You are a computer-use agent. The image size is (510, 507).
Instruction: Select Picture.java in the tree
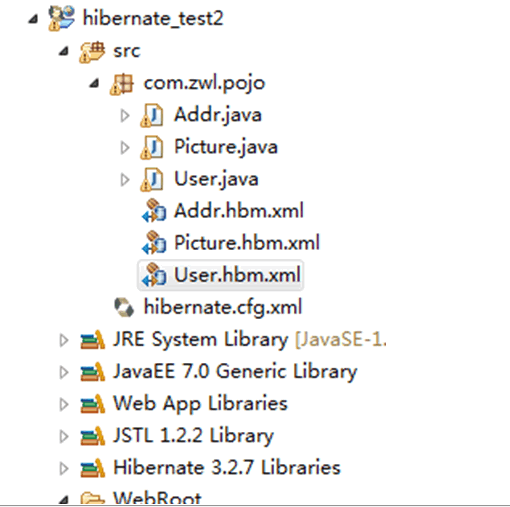click(226, 147)
